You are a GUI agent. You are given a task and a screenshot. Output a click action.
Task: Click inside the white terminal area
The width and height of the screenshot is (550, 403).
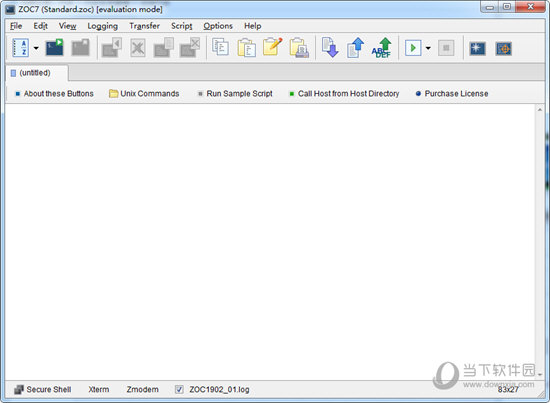click(x=270, y=242)
